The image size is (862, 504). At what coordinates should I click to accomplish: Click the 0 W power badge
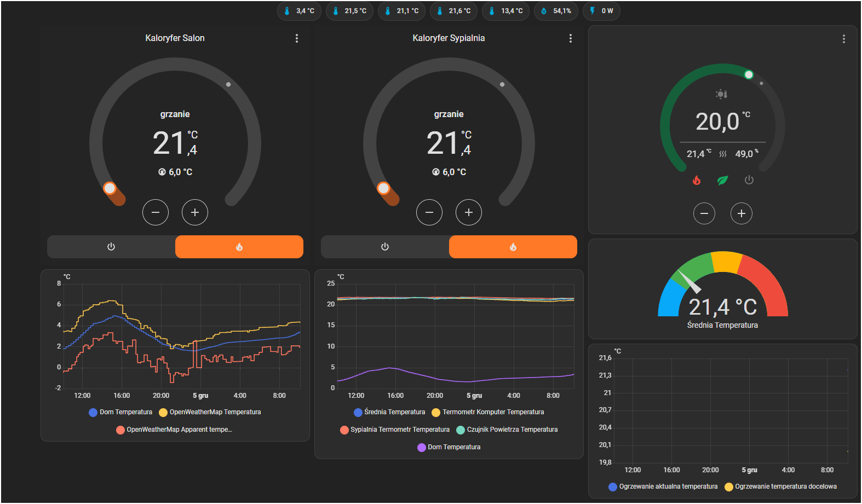[x=601, y=11]
